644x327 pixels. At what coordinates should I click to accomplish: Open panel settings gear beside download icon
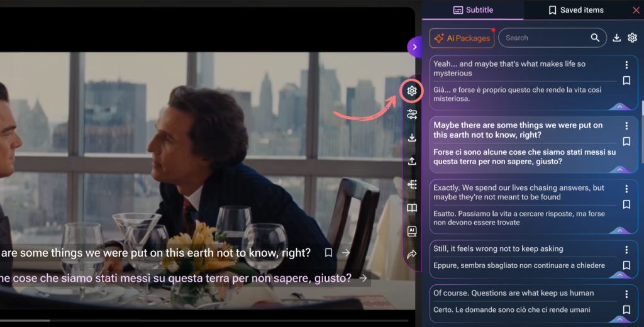click(x=632, y=38)
